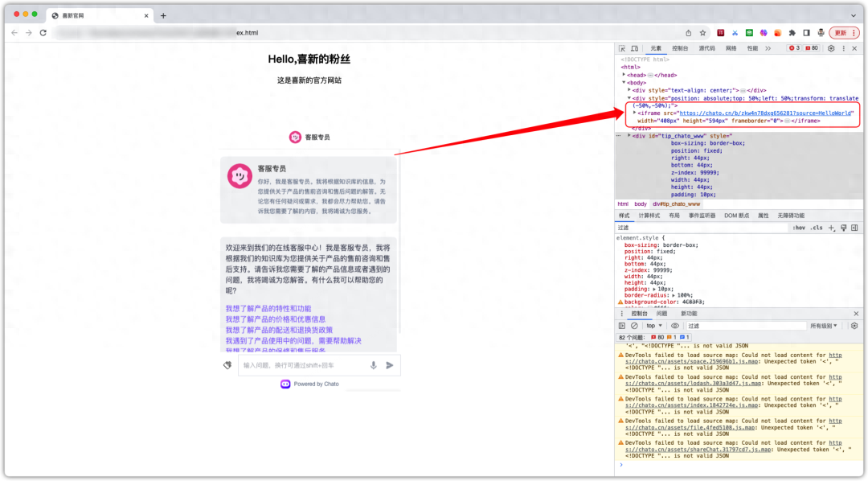Create live expression eye icon

pos(675,326)
